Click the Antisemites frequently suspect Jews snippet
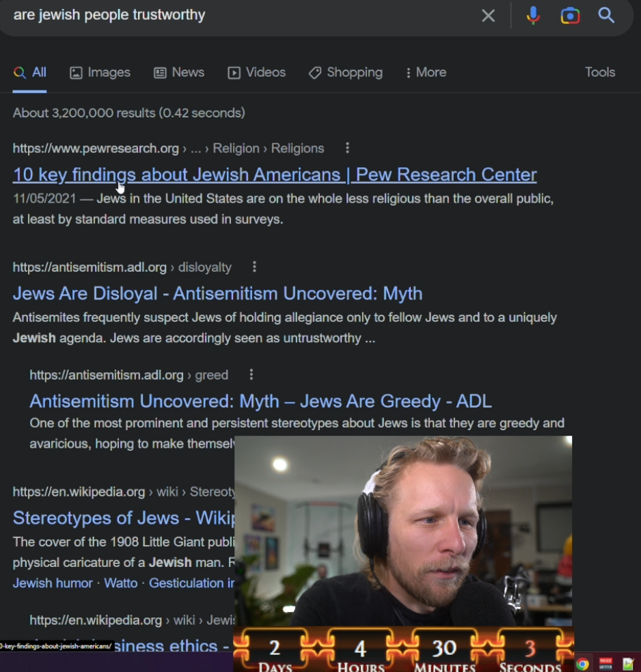The width and height of the screenshot is (641, 672). click(x=285, y=328)
